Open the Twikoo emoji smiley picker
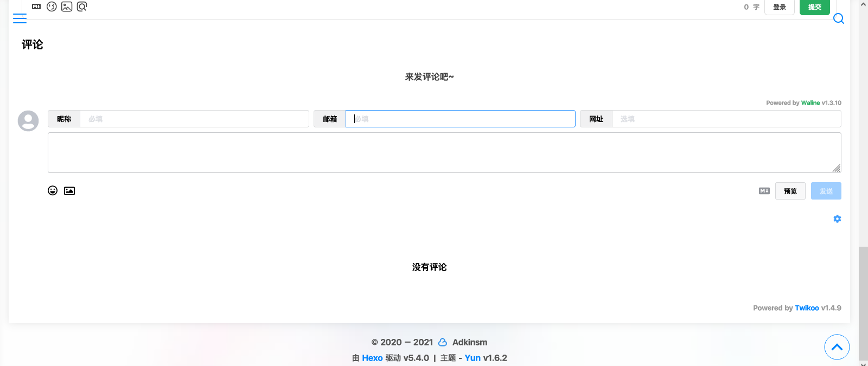The height and width of the screenshot is (366, 868). coord(53,190)
